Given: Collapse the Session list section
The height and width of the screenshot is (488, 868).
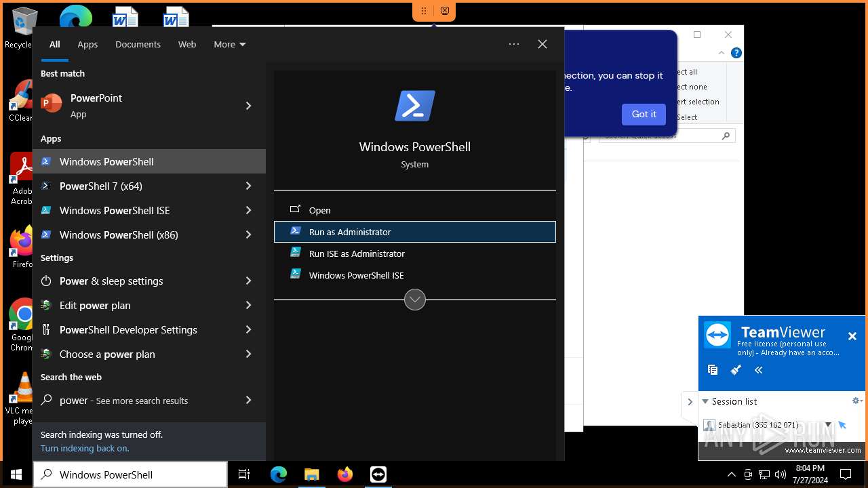Looking at the screenshot, I should 705,401.
